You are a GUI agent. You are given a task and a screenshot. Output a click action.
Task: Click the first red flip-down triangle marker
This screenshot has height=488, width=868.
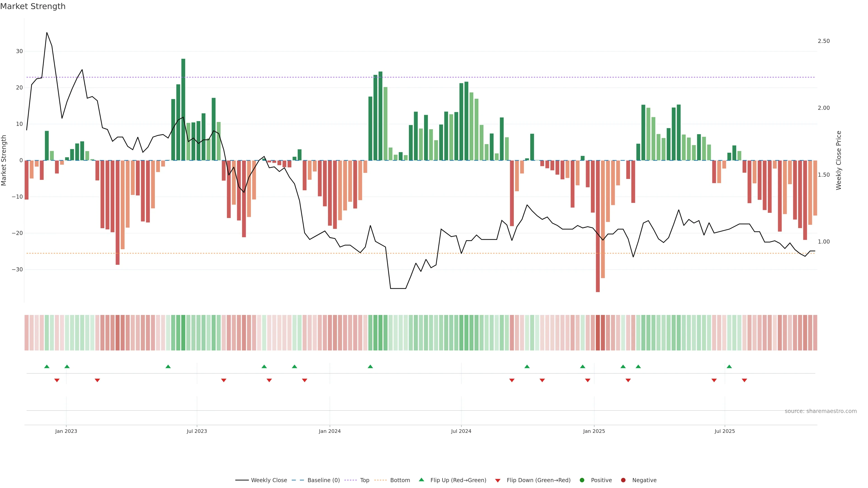click(57, 380)
